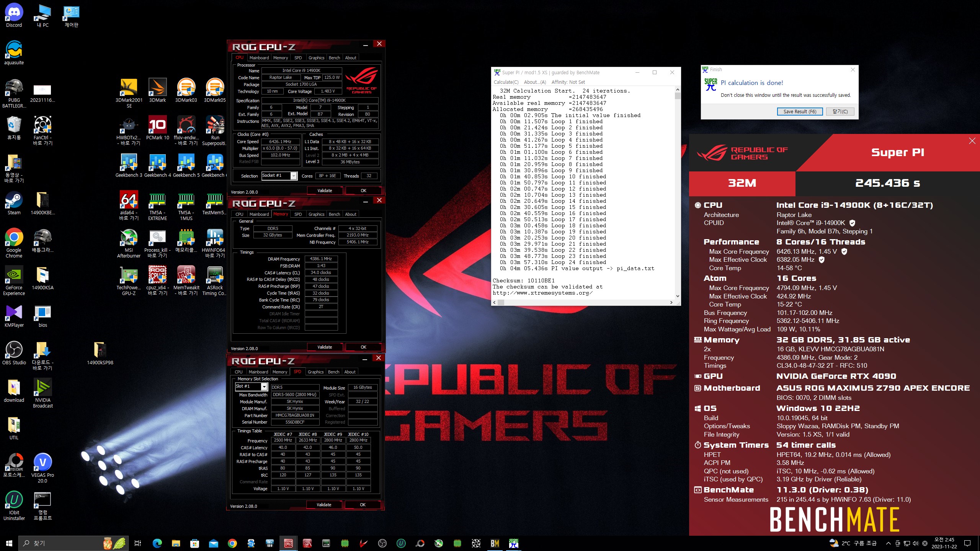Open the Steam desktop icon
The image size is (980, 551).
(14, 203)
